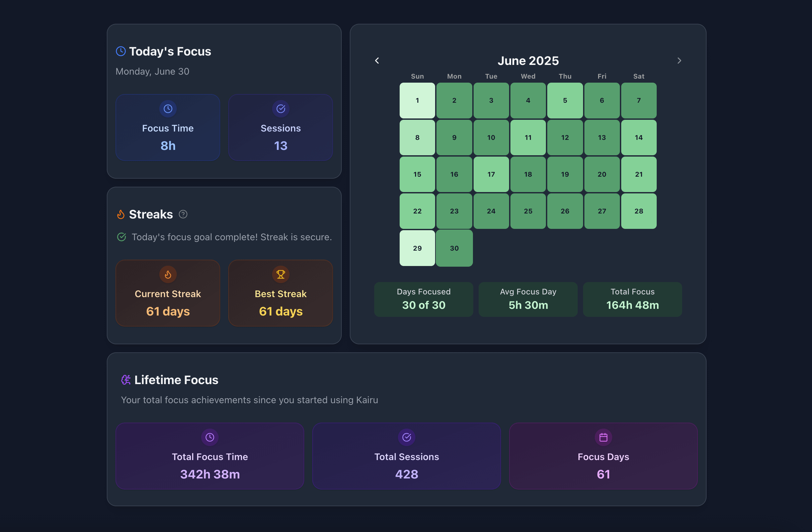Select June 30 calendar day cell
The image size is (812, 532).
coord(454,248)
